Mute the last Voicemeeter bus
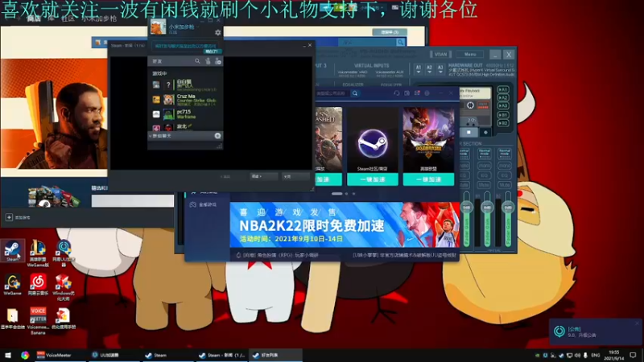Image resolution: width=644 pixels, height=362 pixels. point(505,185)
